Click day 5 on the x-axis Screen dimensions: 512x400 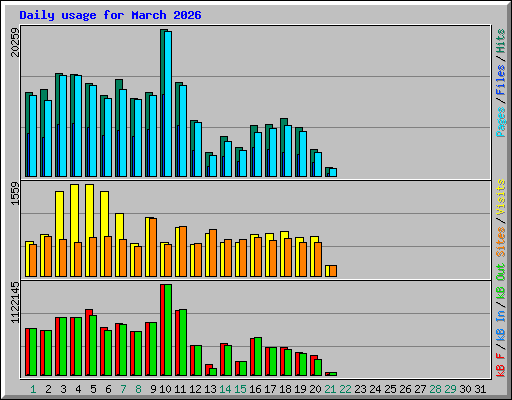(93, 389)
